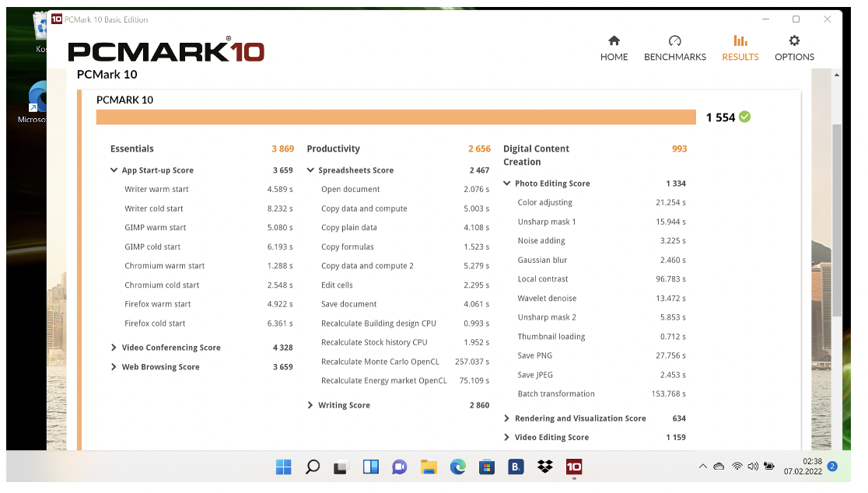This screenshot has height=493, width=868.
Task: Open the notification badge showing 2
Action: coord(832,467)
